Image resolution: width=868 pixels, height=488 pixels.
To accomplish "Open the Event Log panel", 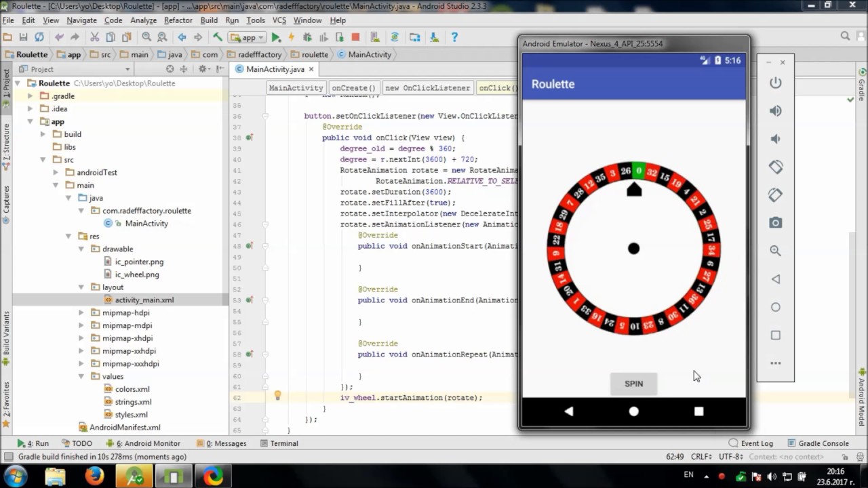I will coord(751,443).
